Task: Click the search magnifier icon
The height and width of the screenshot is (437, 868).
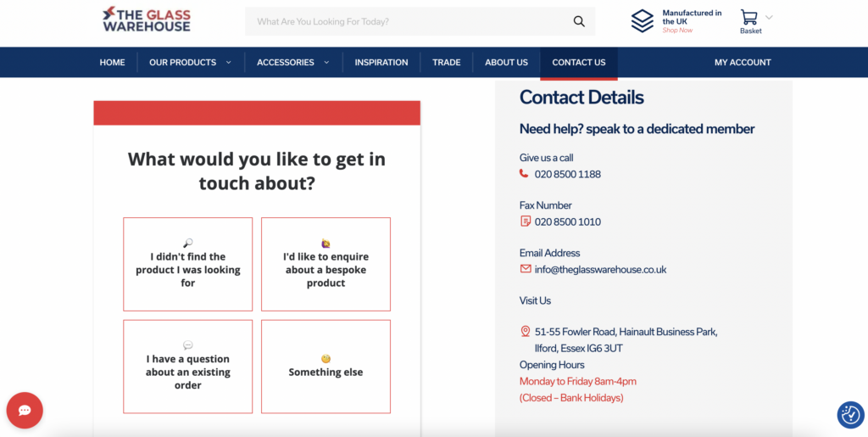Action: tap(579, 22)
